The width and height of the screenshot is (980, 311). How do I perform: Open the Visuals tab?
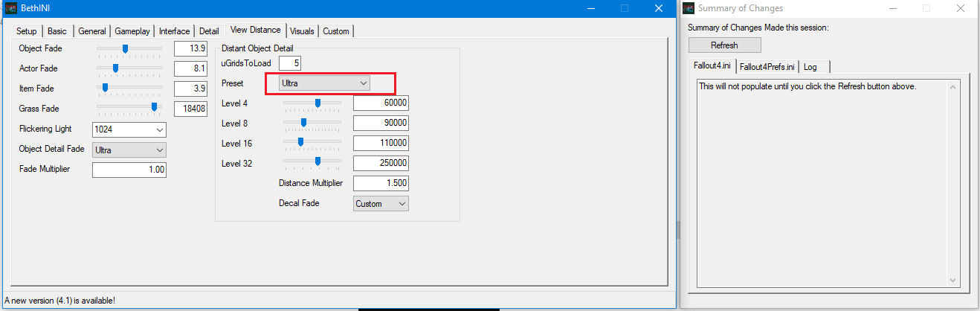[302, 31]
